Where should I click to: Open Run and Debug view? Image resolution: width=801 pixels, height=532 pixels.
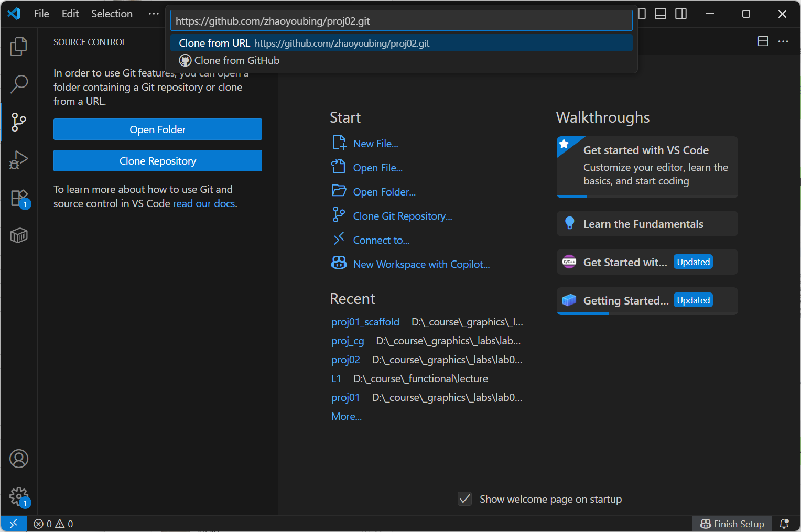point(19,160)
